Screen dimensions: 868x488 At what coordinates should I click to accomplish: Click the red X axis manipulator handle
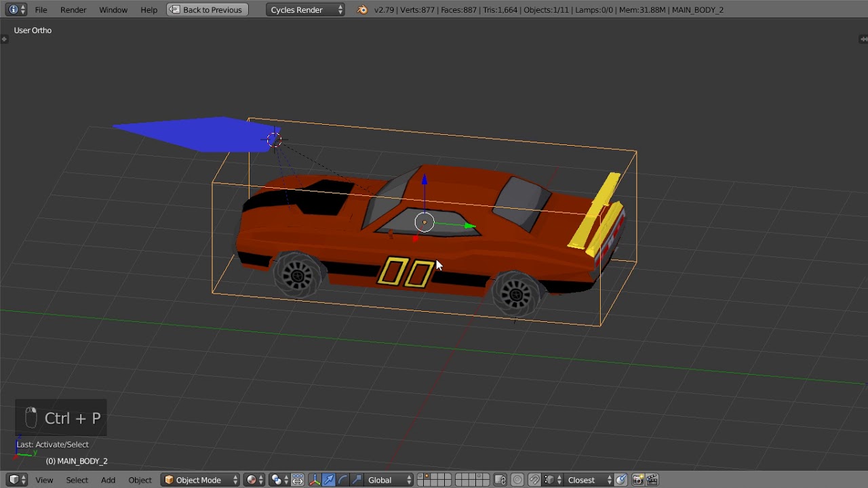415,239
